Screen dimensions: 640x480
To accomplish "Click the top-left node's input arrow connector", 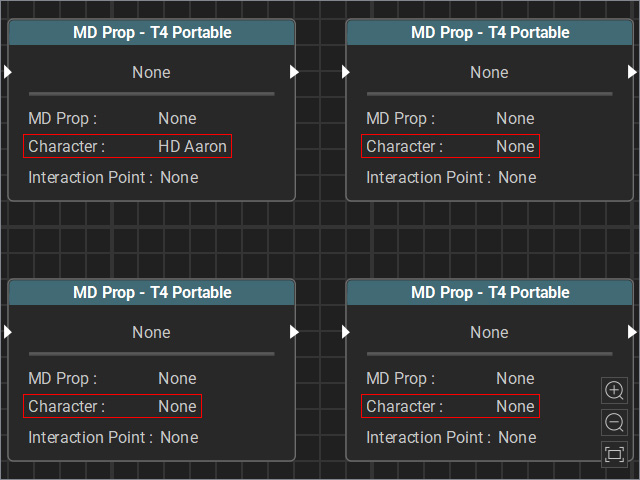I will click(x=8, y=72).
